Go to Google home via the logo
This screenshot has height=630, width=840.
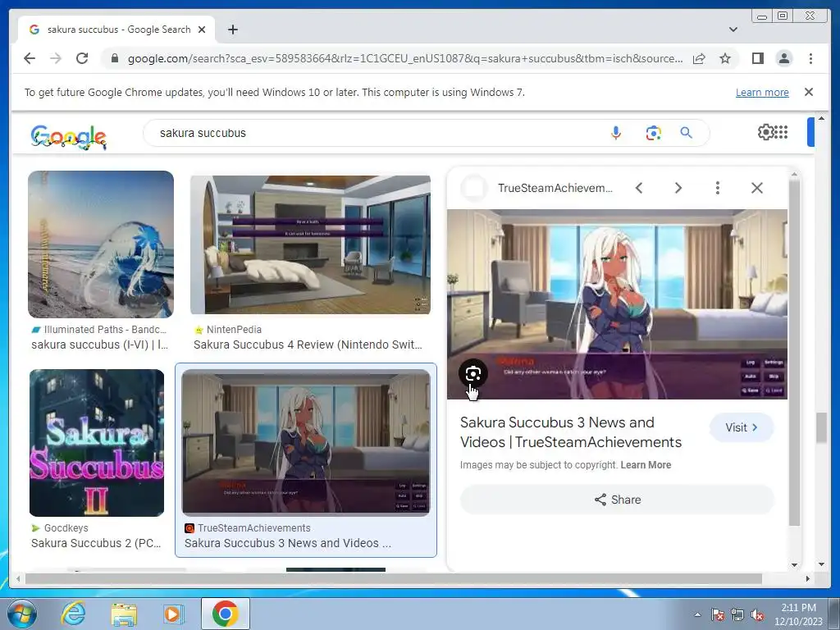[x=69, y=137]
